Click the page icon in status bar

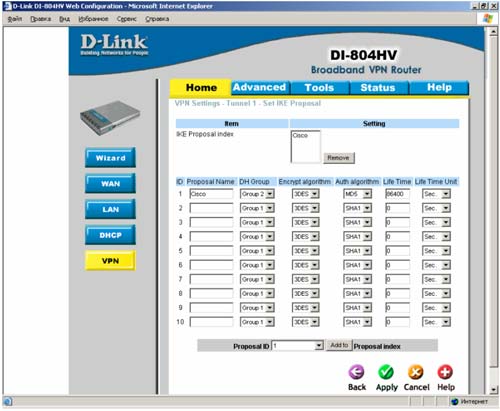click(8, 402)
